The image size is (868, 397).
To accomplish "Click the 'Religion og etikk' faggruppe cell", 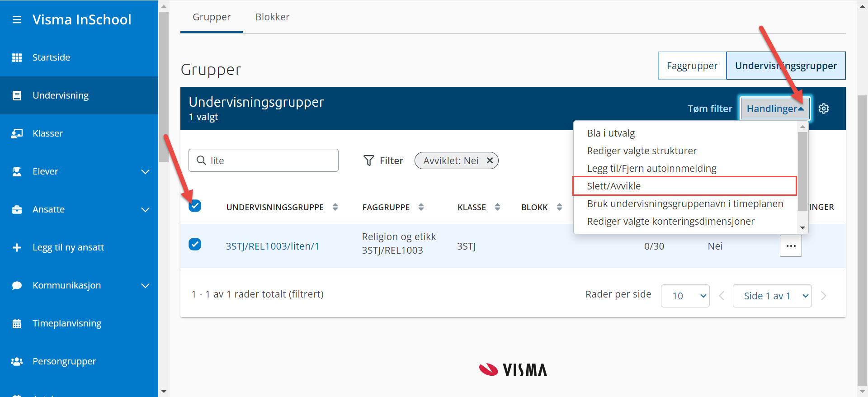I will pyautogui.click(x=399, y=243).
